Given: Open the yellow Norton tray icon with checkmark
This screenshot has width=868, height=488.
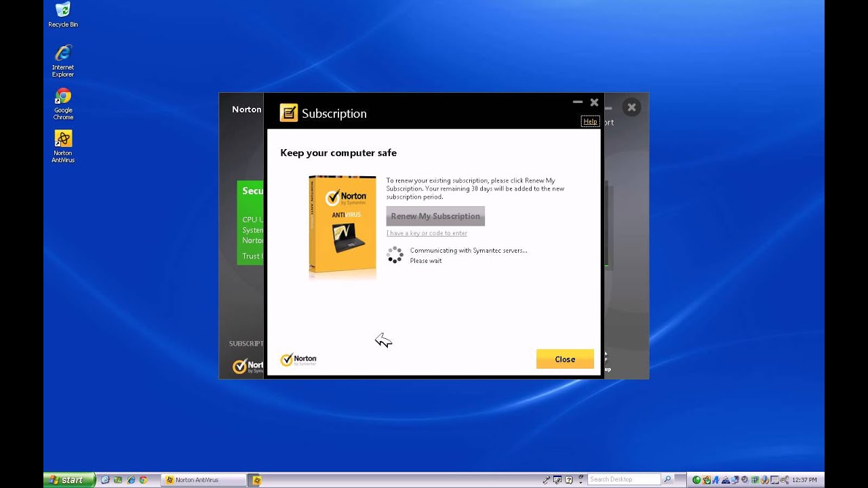Looking at the screenshot, I should [x=706, y=480].
